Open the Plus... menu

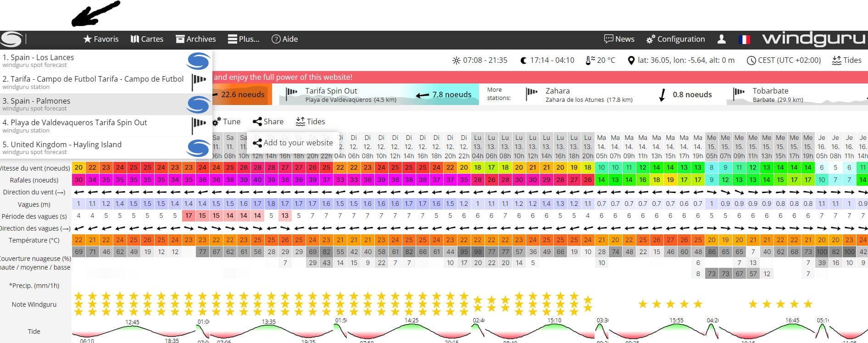(x=244, y=39)
